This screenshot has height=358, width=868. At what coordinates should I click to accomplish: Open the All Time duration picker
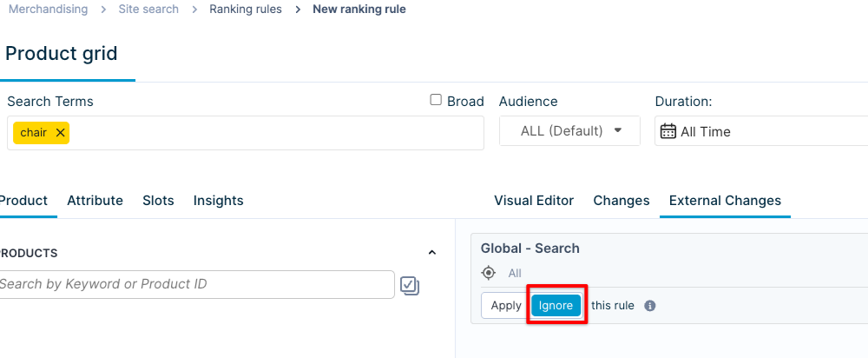point(760,131)
